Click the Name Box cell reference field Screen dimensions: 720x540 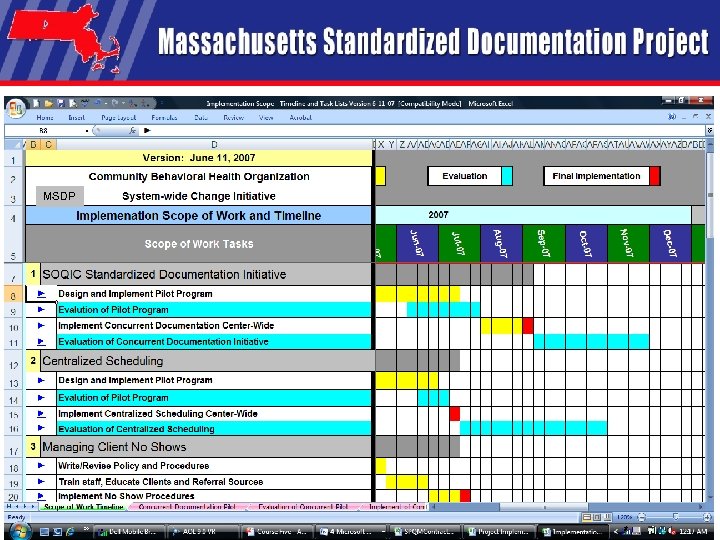pos(45,130)
